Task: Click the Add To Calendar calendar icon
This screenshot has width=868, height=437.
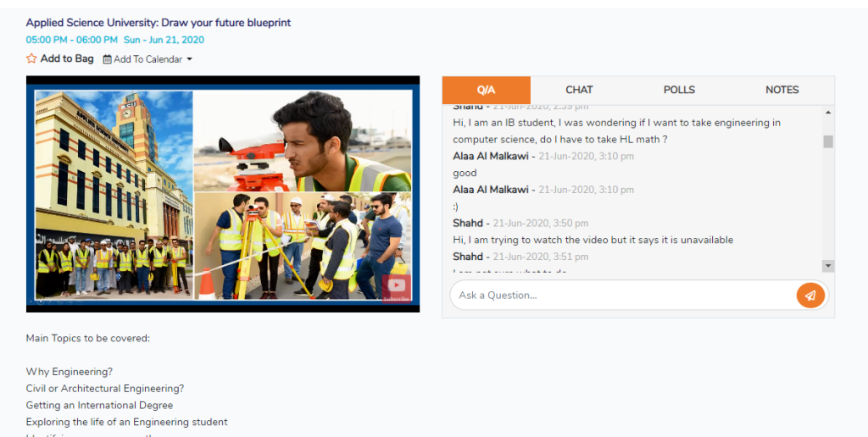Action: (108, 59)
